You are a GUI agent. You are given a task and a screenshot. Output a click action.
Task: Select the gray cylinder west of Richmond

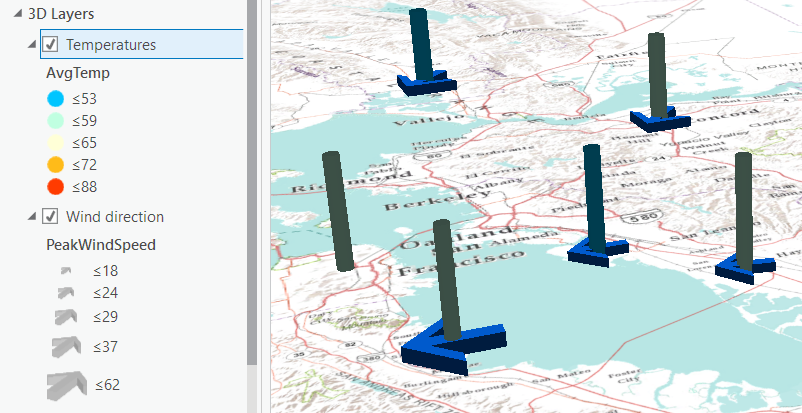(338, 210)
